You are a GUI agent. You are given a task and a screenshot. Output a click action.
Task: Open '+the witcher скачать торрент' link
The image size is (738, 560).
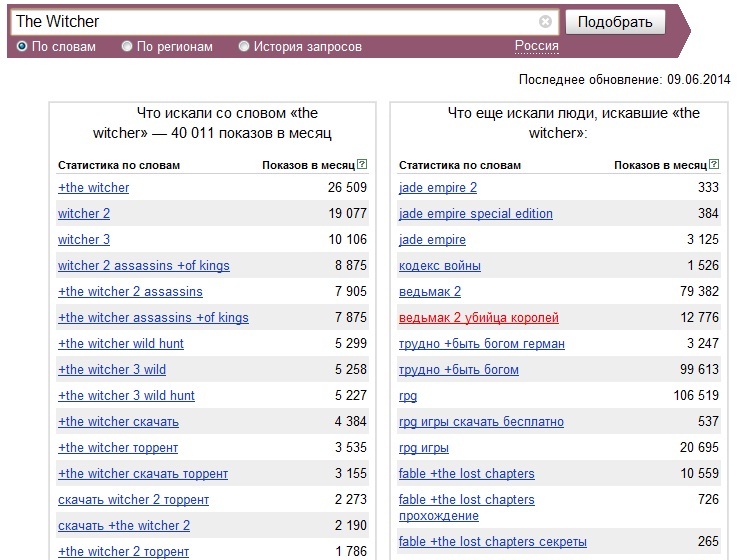click(x=143, y=473)
